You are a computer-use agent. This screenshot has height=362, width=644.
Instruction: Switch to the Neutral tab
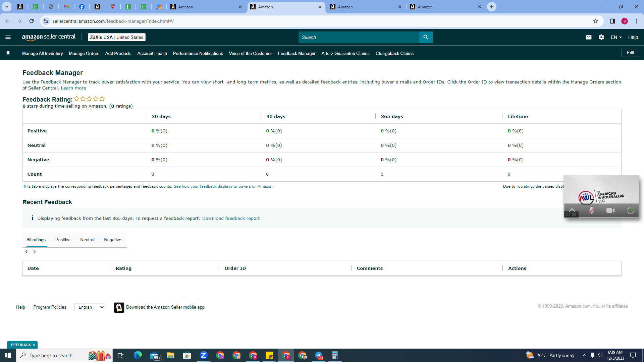(87, 240)
